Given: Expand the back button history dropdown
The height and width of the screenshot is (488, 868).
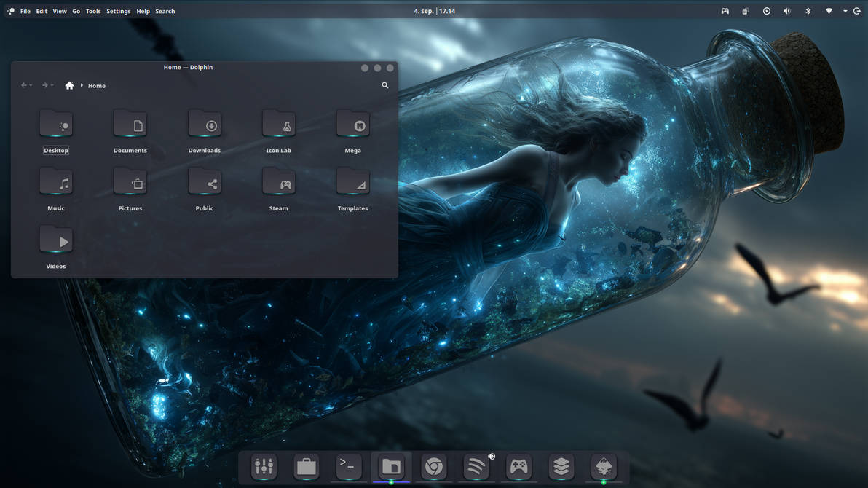Looking at the screenshot, I should click(x=31, y=85).
